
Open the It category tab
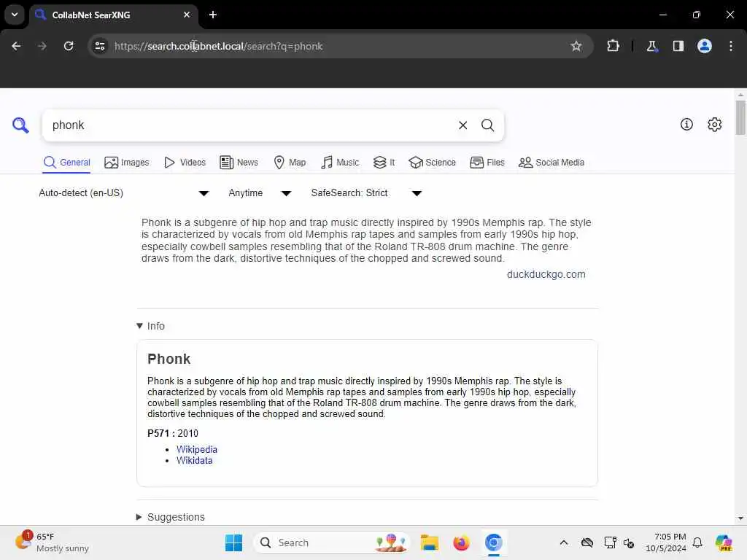coord(384,163)
